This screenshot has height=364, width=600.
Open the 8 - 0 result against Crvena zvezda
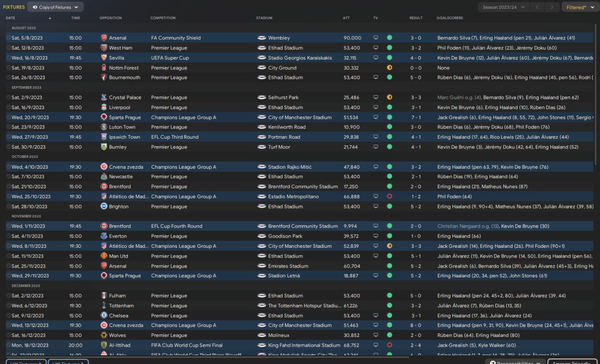[x=416, y=326]
